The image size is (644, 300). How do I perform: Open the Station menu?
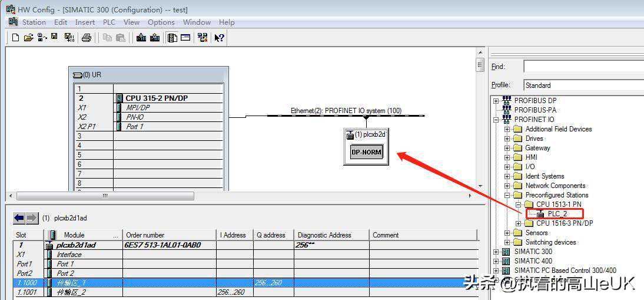click(34, 22)
